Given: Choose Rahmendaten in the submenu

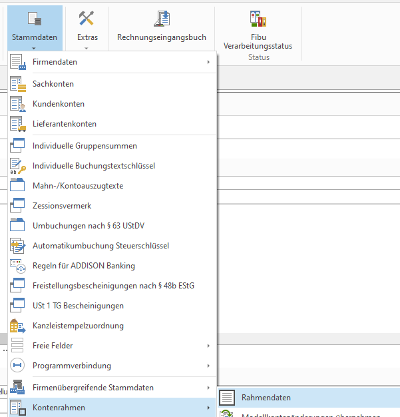Looking at the screenshot, I should click(x=309, y=397).
